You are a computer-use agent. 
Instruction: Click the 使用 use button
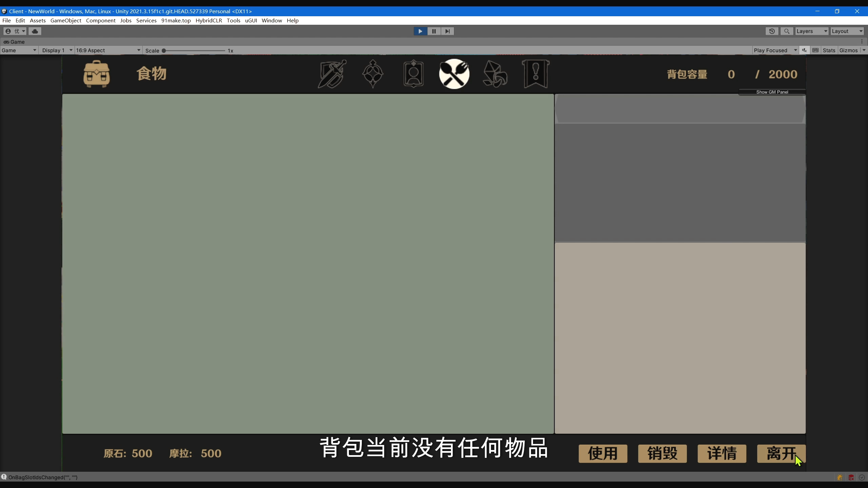(603, 453)
